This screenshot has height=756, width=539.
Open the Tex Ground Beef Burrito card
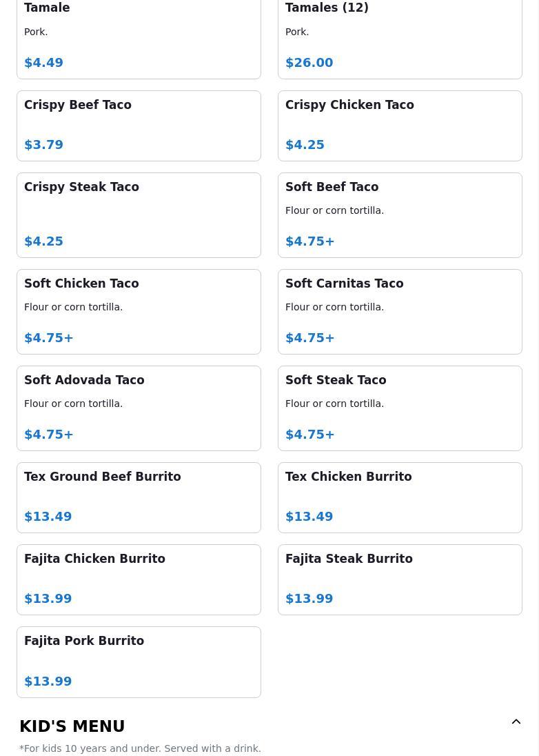(x=139, y=497)
